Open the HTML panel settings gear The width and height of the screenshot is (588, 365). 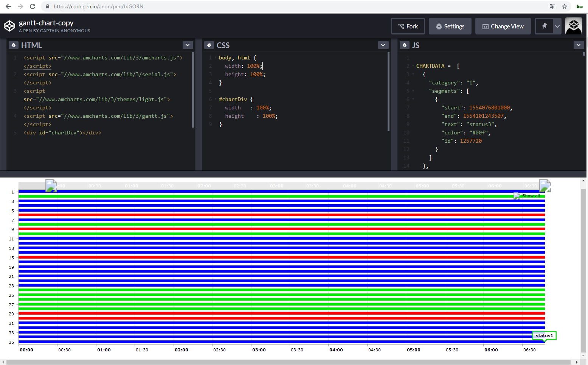pyautogui.click(x=14, y=45)
